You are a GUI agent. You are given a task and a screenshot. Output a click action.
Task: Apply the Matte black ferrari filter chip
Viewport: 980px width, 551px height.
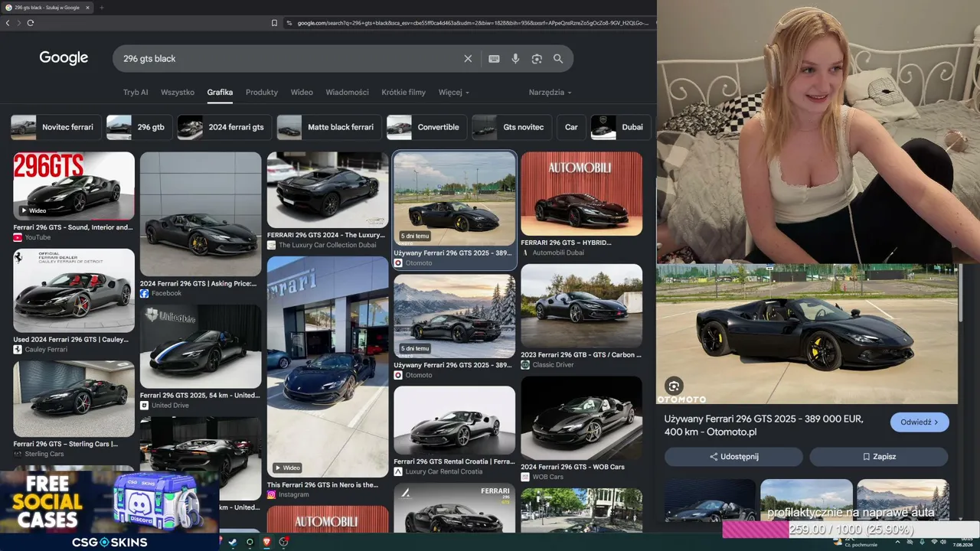(x=328, y=127)
